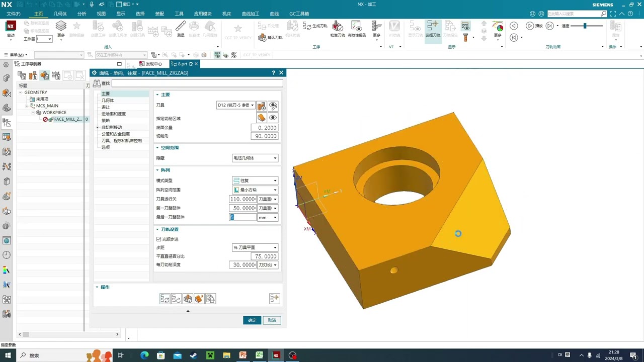Screen dimensions: 644x362
Task: Click generate icon in 操作 section
Action: [165, 299]
